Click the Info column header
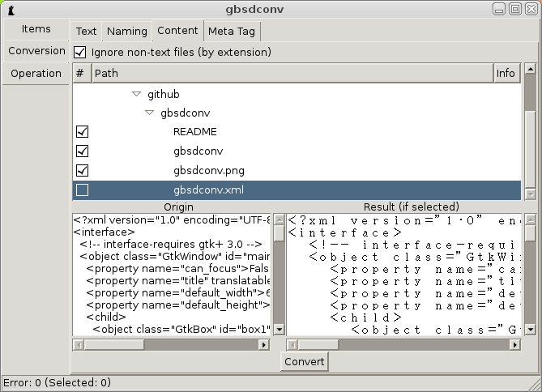This screenshot has width=542, height=392. click(x=506, y=73)
